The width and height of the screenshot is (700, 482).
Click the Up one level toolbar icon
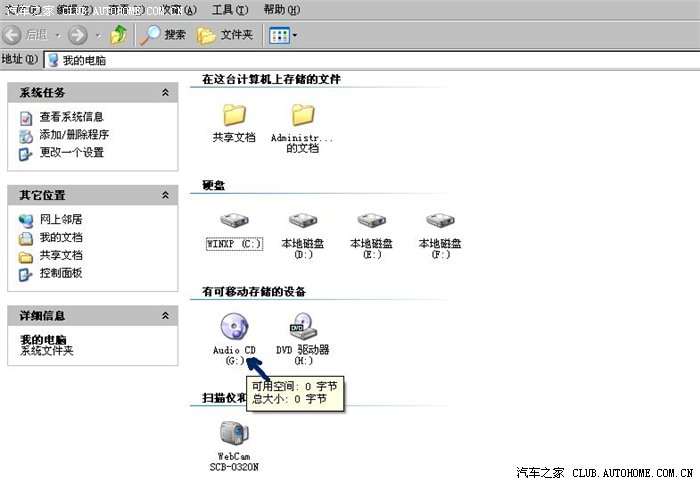coord(119,35)
